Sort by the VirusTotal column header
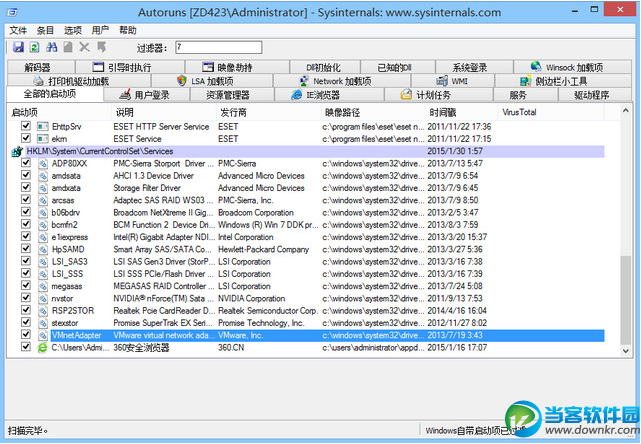 (x=551, y=112)
